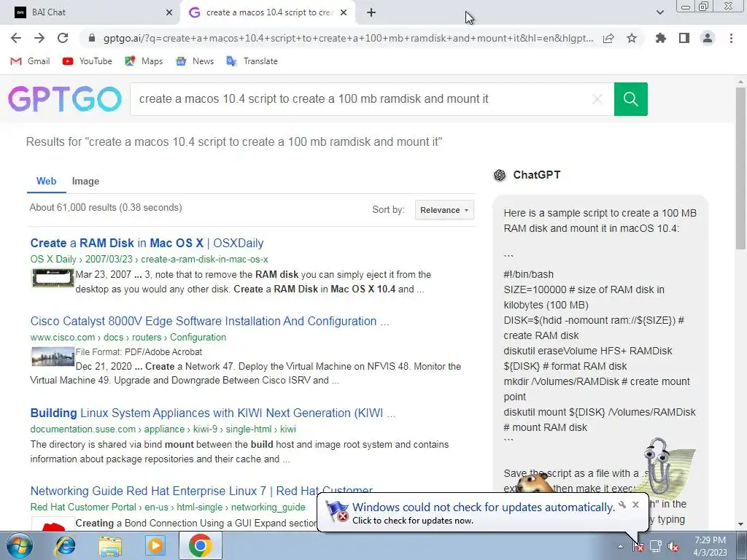The image size is (747, 560).
Task: Open the Cisco Catalyst 8000V result
Action: pos(209,321)
